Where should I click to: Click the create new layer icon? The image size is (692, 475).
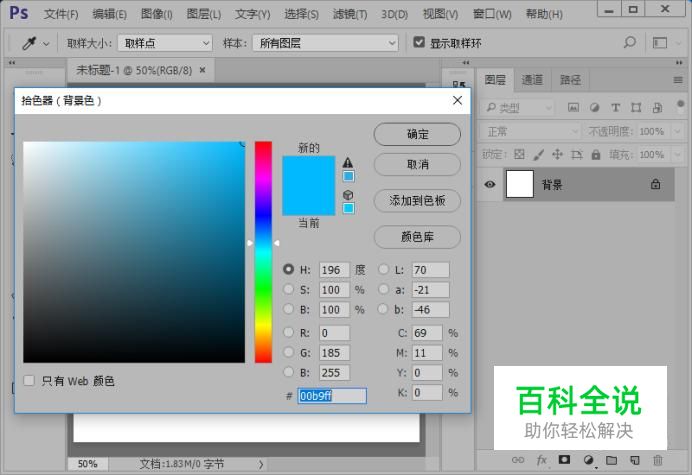coord(635,460)
